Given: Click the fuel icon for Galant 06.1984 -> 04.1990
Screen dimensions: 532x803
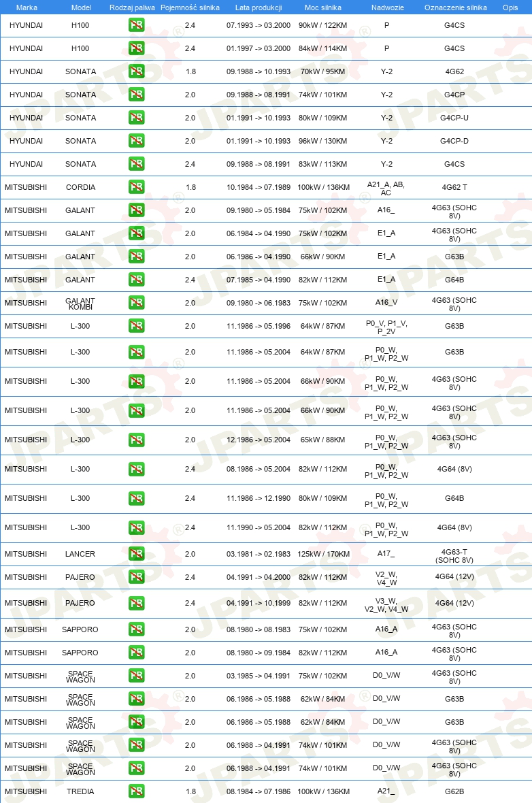Looking at the screenshot, I should pyautogui.click(x=136, y=233).
